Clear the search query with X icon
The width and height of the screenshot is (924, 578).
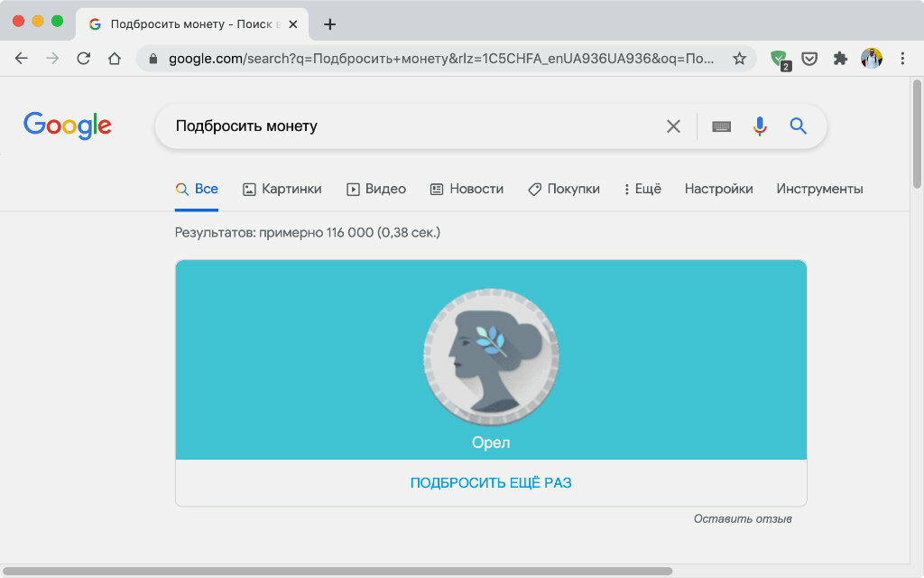[673, 126]
